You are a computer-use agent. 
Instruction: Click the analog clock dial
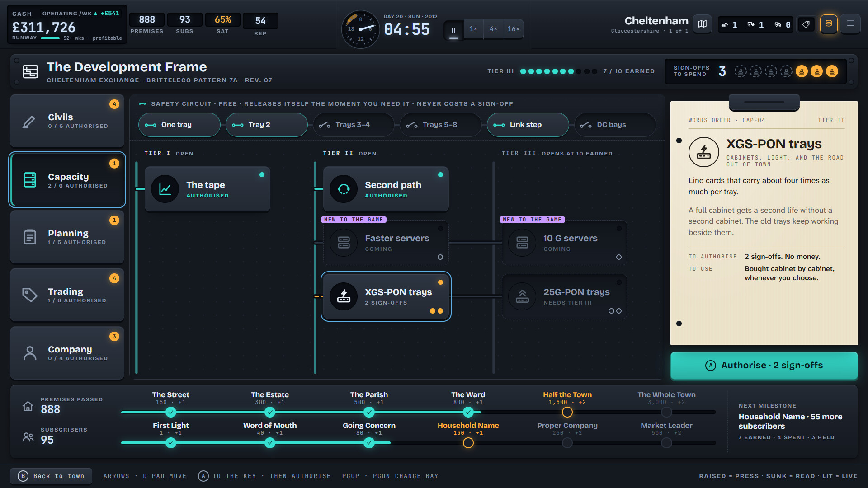(x=360, y=29)
